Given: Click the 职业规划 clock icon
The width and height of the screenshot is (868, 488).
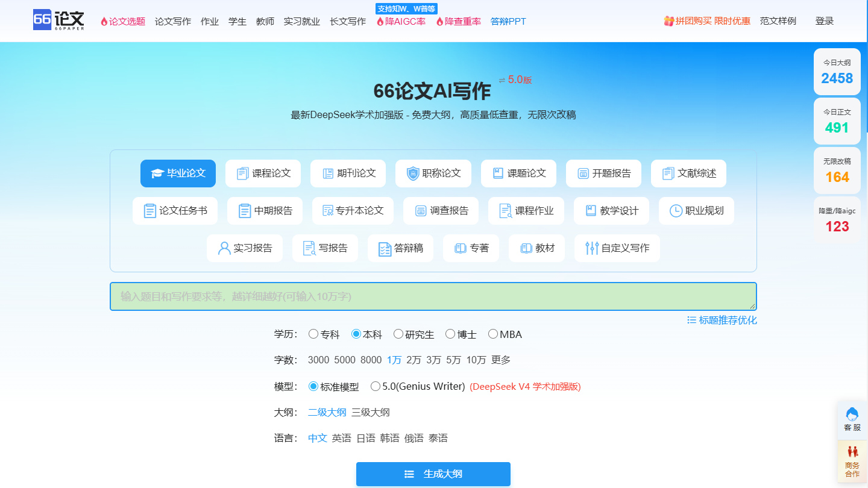Looking at the screenshot, I should (x=676, y=211).
